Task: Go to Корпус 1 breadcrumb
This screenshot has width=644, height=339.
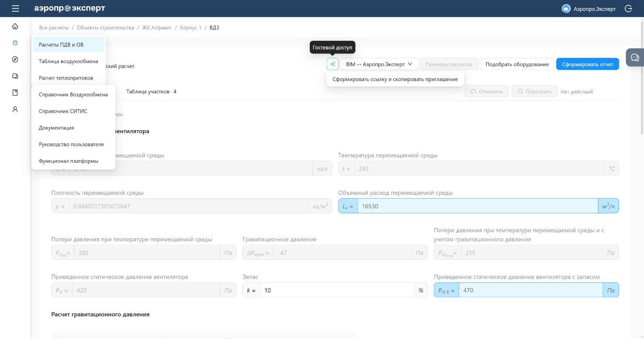Action: 191,28
